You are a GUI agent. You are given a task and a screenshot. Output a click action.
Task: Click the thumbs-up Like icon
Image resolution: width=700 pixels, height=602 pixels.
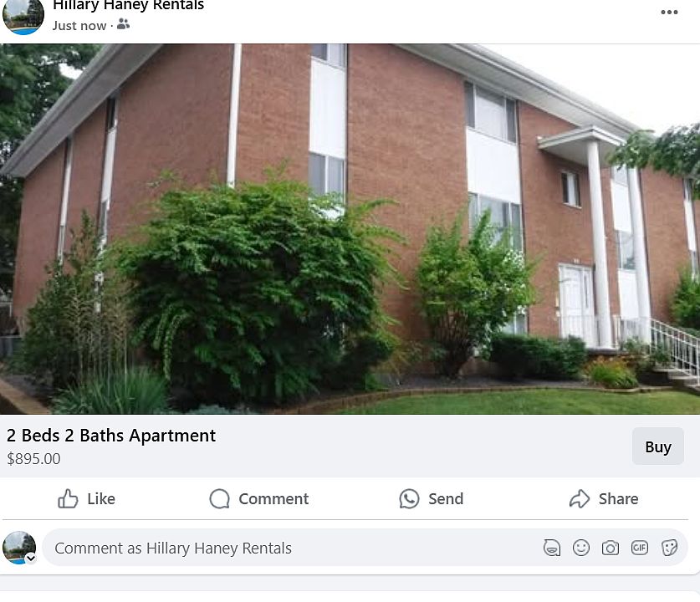(x=68, y=498)
